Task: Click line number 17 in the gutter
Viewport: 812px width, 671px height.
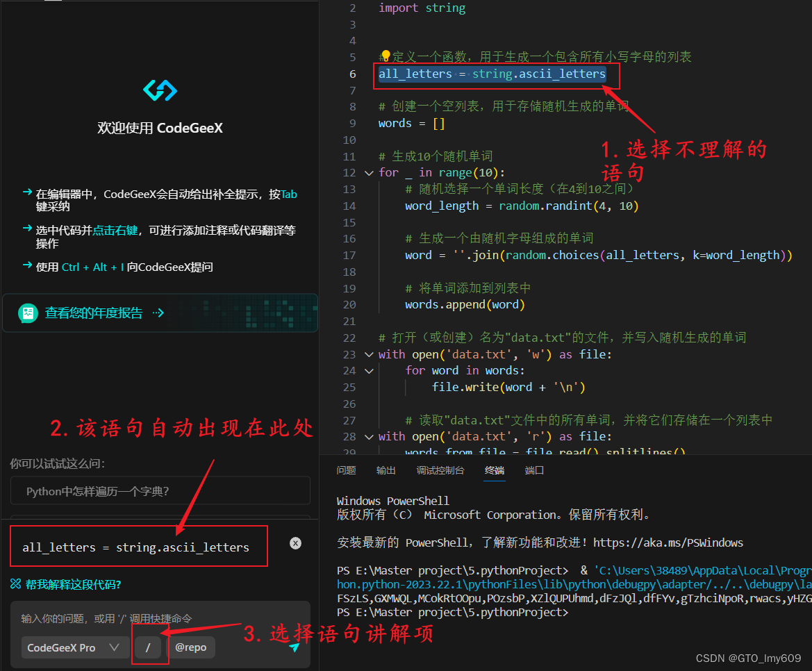Action: pos(349,255)
